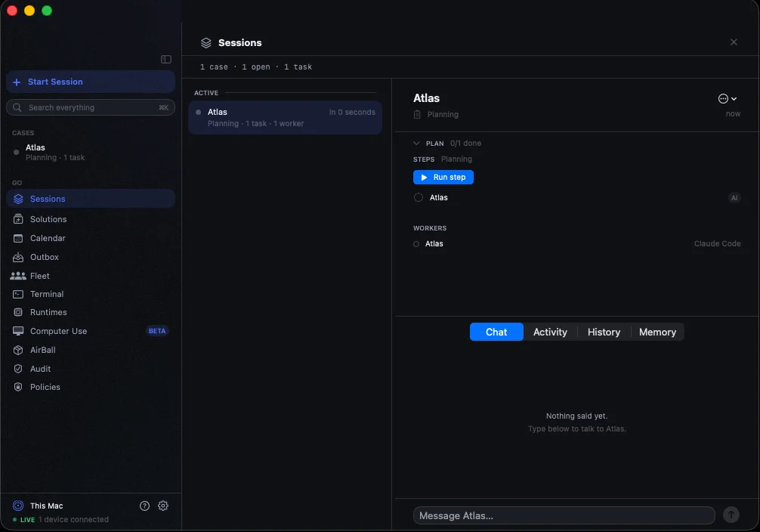Click the Run step button
Viewport: 760px width, 532px height.
pyautogui.click(x=443, y=177)
